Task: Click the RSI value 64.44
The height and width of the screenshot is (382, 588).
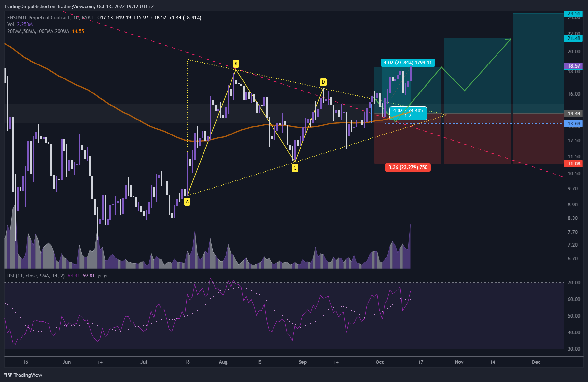Action: 74,276
